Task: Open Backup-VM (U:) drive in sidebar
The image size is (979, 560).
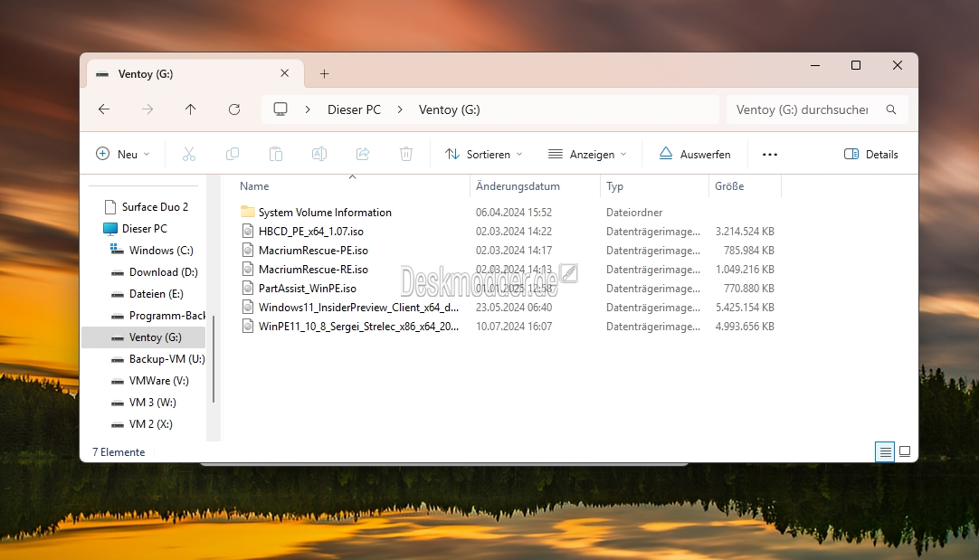Action: coord(166,359)
